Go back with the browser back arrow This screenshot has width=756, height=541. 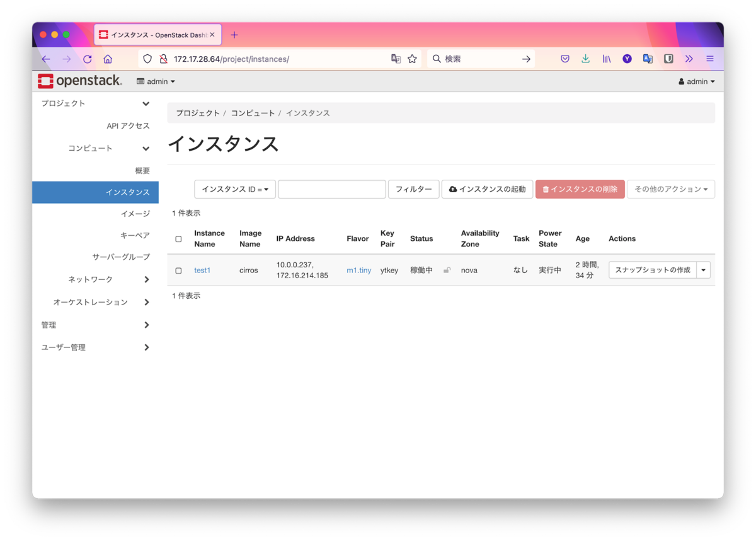tap(46, 59)
